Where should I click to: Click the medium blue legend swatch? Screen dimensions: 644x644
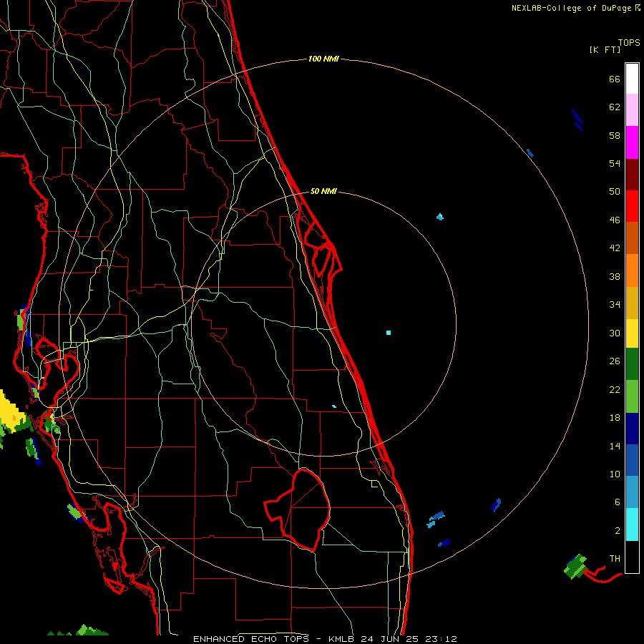[x=632, y=460]
